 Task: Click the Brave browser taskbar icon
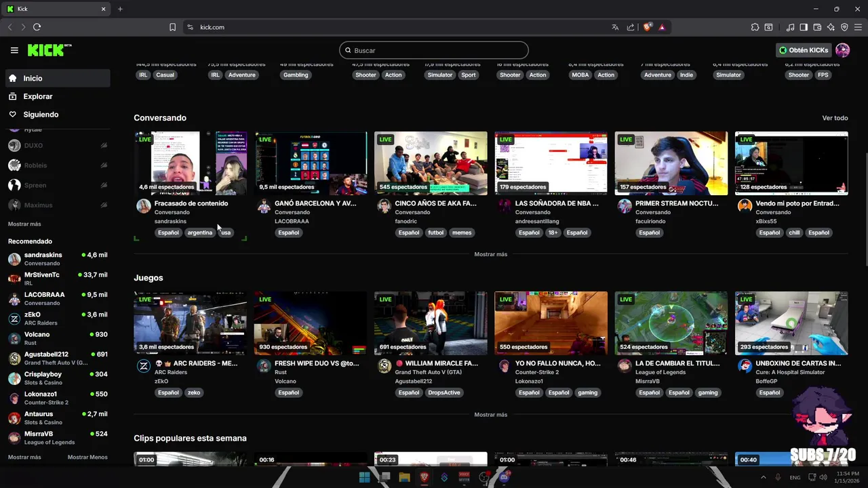coord(425,477)
